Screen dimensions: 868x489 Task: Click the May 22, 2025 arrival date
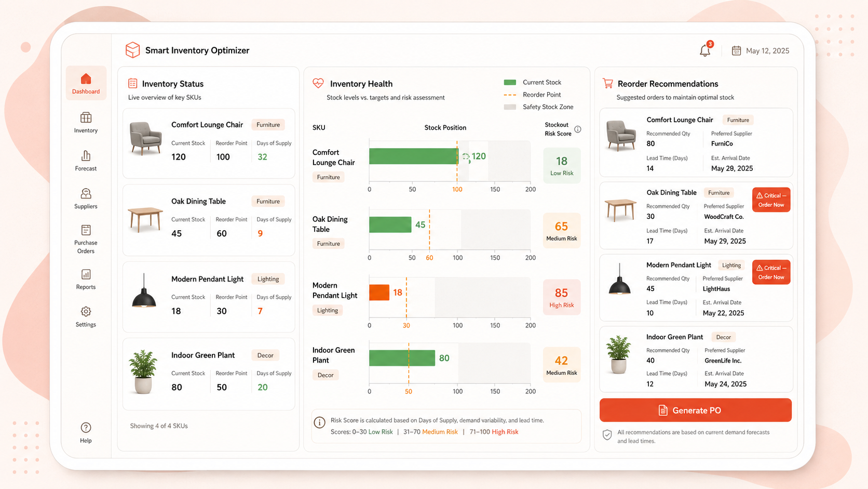tap(723, 313)
